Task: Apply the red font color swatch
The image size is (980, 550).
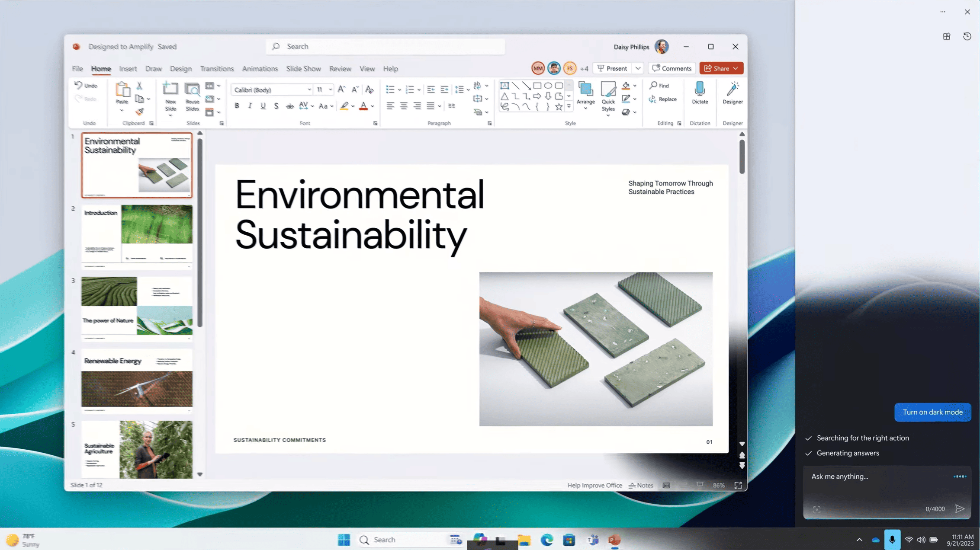Action: (363, 106)
